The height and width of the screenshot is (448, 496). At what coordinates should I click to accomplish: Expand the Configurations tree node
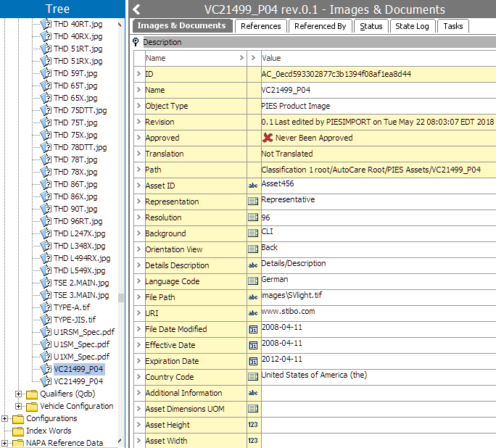pyautogui.click(x=5, y=418)
